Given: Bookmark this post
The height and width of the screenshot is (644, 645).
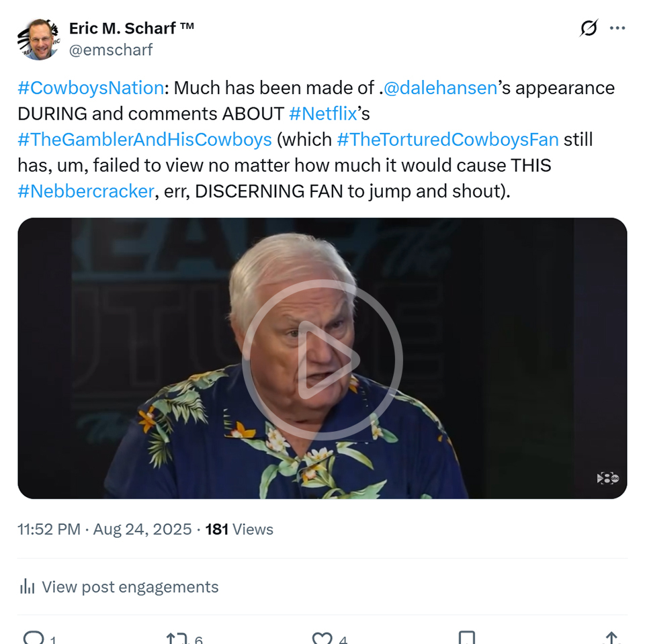Looking at the screenshot, I should [466, 637].
